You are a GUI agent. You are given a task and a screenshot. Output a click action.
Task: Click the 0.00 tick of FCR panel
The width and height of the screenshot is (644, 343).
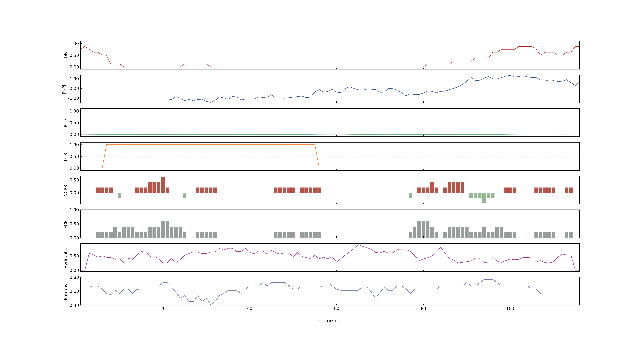tap(74, 238)
